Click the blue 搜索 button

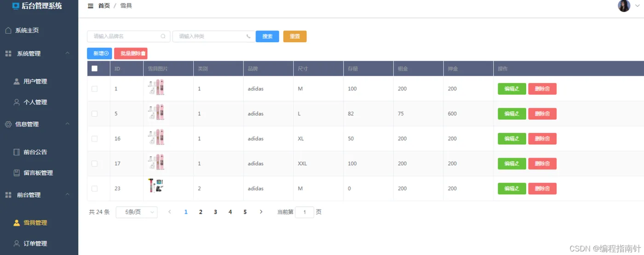(267, 36)
